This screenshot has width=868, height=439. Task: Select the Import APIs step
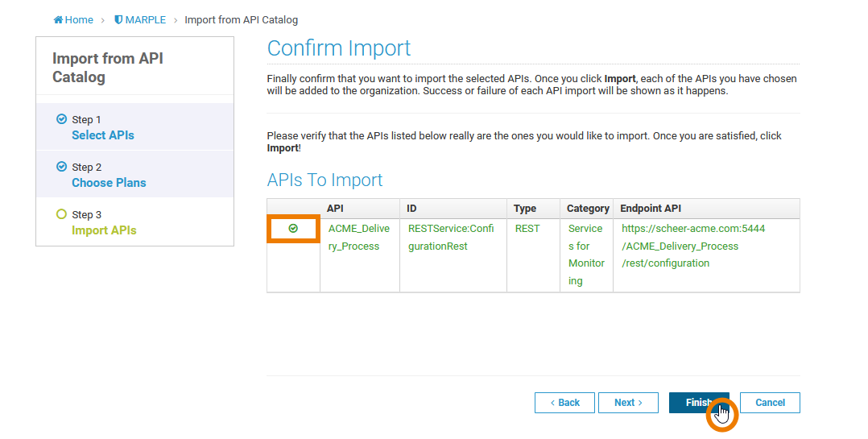pyautogui.click(x=104, y=230)
